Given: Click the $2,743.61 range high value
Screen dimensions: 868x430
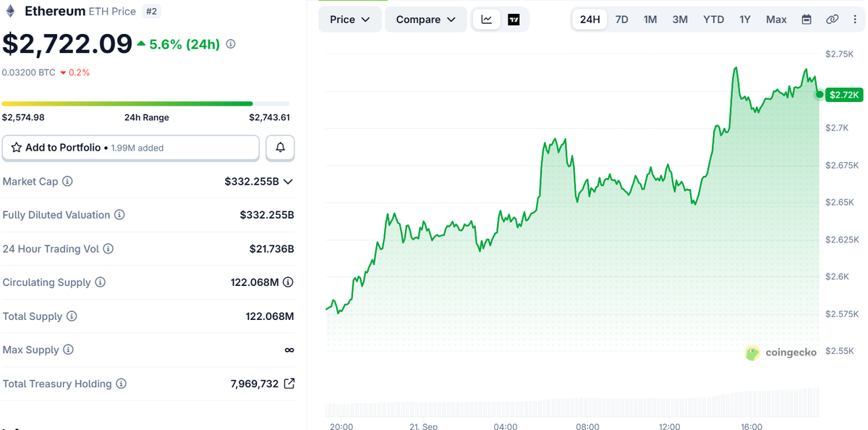Looking at the screenshot, I should (269, 117).
